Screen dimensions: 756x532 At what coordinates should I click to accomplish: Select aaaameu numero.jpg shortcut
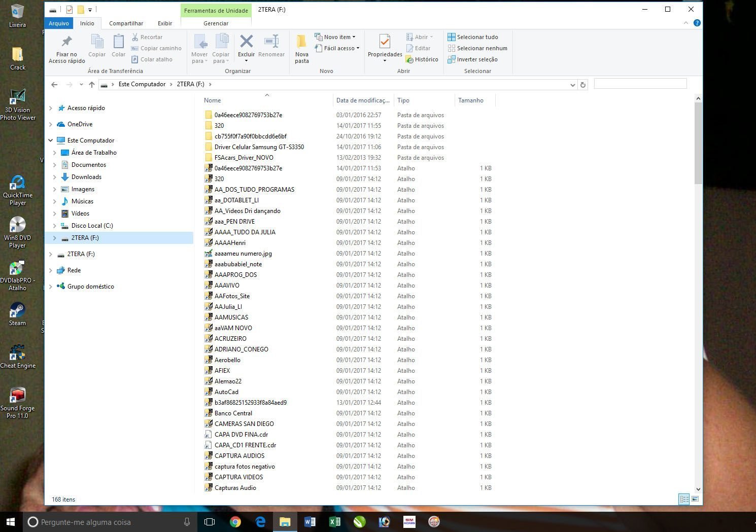click(243, 254)
